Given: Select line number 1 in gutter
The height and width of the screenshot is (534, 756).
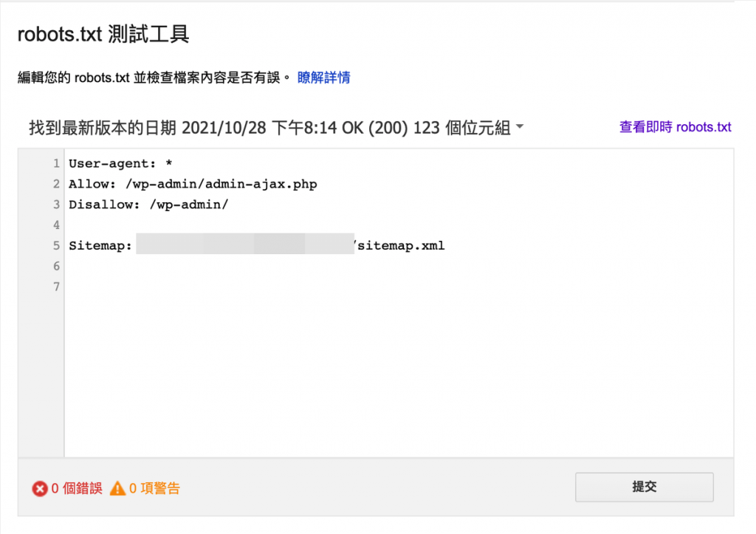Looking at the screenshot, I should point(56,164).
